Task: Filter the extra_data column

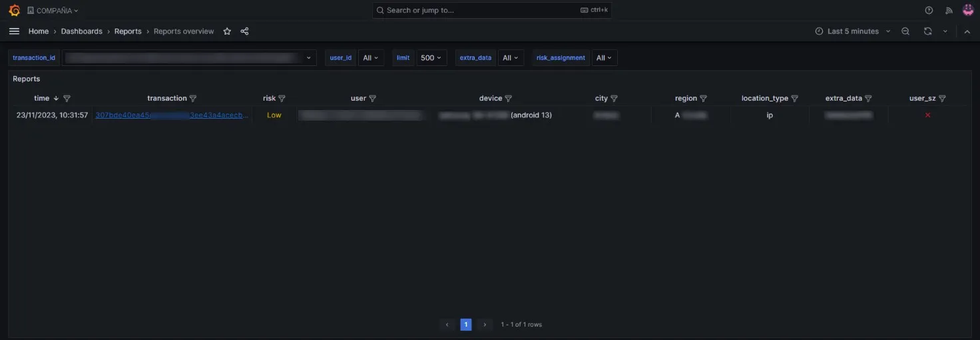Action: coord(868,99)
